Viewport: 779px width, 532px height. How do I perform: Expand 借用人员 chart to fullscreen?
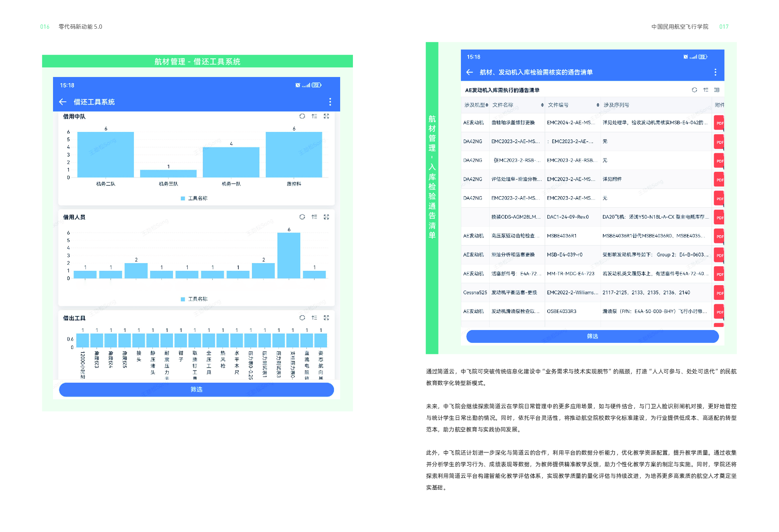(x=326, y=217)
